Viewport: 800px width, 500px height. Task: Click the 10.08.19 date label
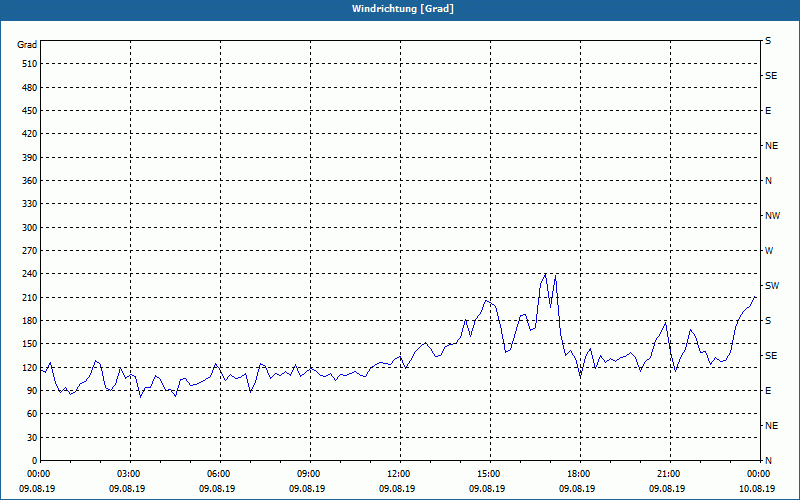(x=757, y=489)
